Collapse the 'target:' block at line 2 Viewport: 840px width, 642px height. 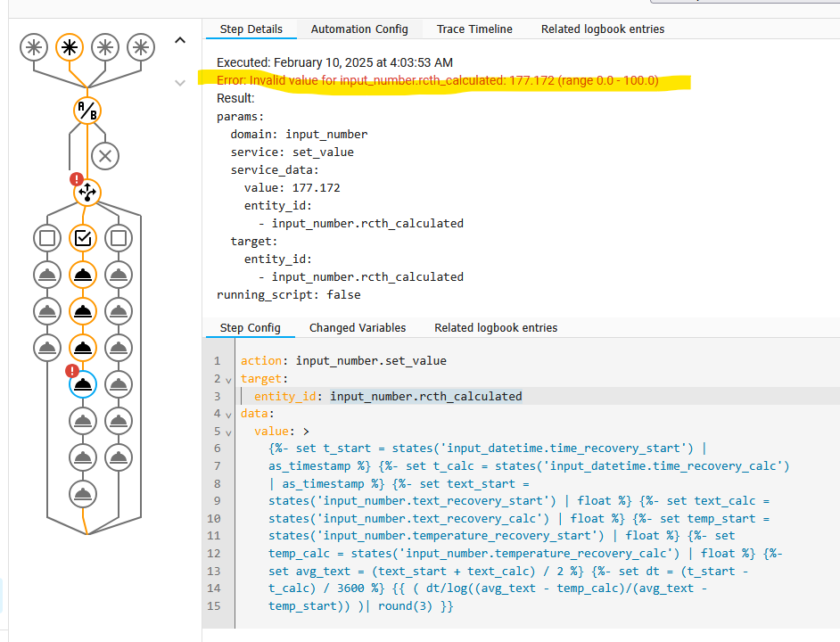pyautogui.click(x=228, y=379)
